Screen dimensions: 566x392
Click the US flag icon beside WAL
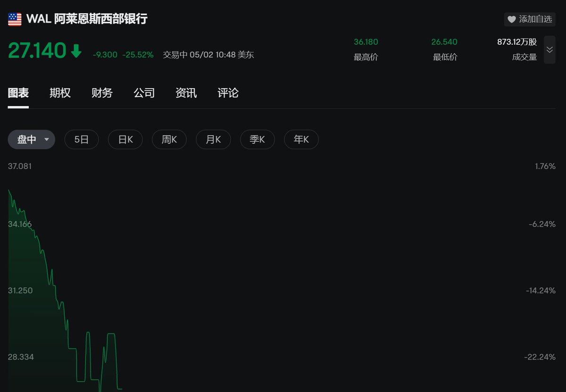coord(15,19)
